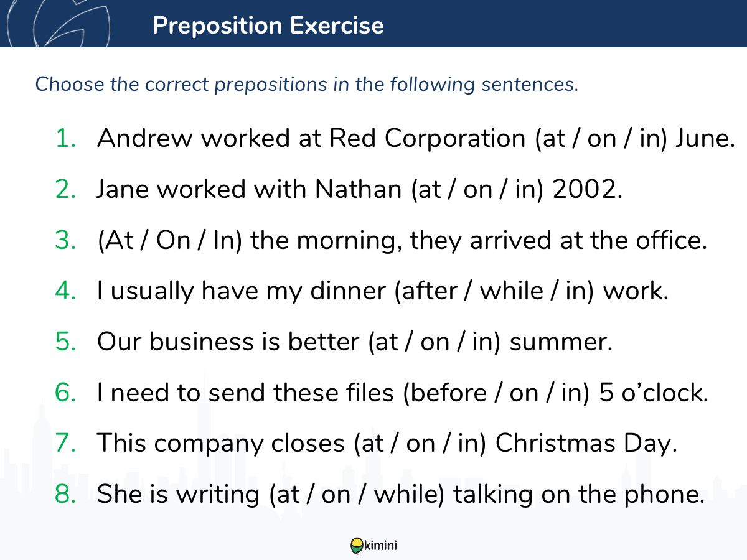Click the green number 1 marker

[x=65, y=138]
